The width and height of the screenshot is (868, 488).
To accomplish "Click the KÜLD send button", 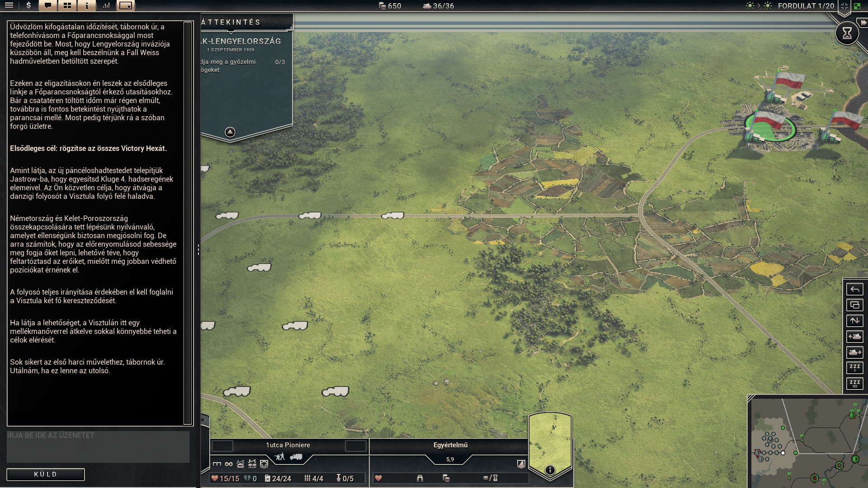I will tap(46, 474).
